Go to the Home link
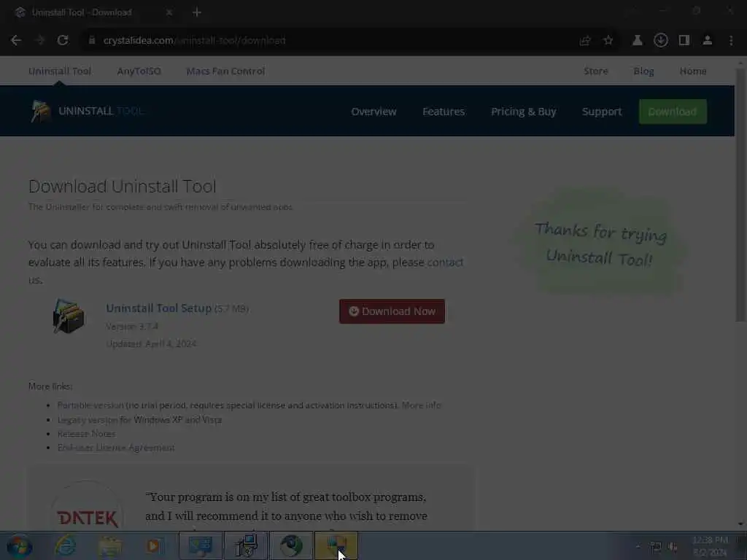The height and width of the screenshot is (560, 747). tap(693, 71)
